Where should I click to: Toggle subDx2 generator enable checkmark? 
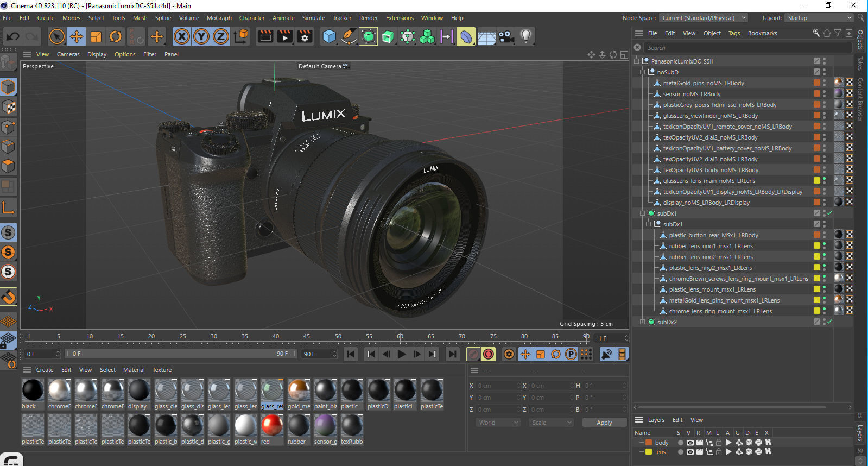(829, 322)
